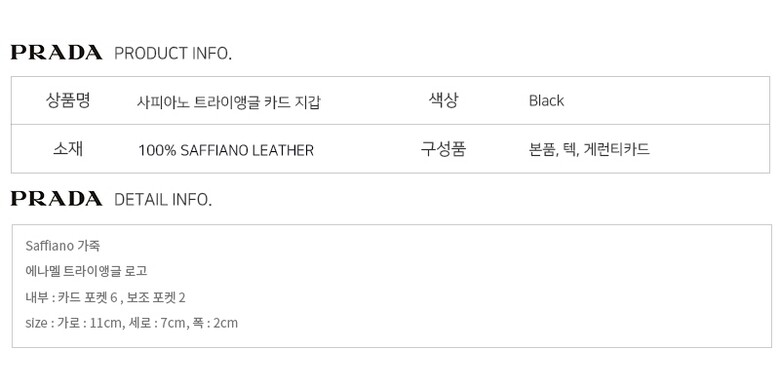Click the 보조 포켓 2 text

pos(156,297)
